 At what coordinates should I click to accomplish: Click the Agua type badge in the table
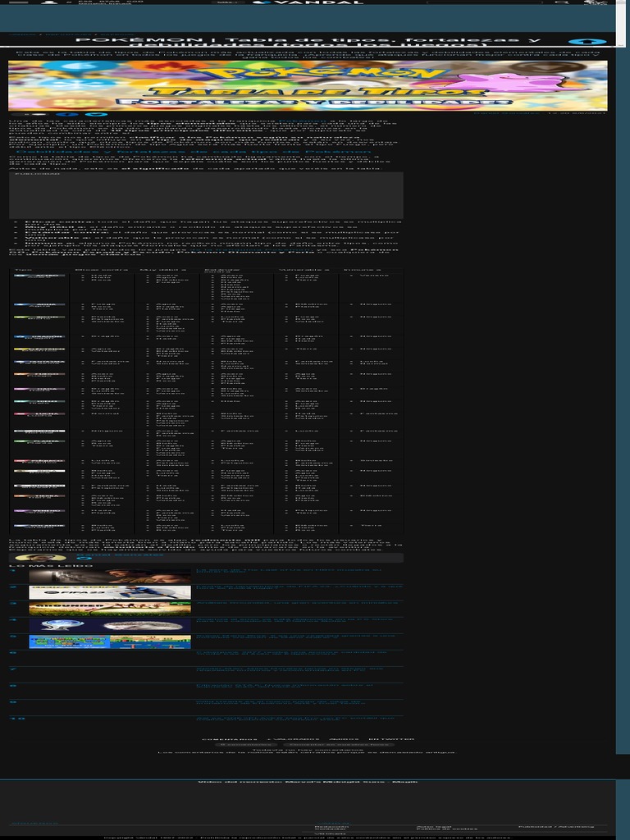click(x=39, y=304)
